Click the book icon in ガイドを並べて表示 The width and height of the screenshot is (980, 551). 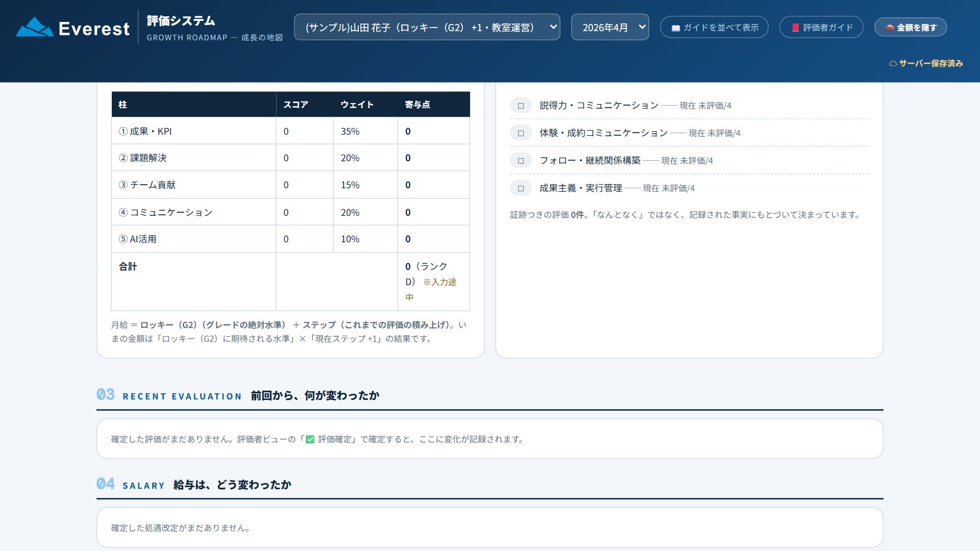click(x=675, y=28)
